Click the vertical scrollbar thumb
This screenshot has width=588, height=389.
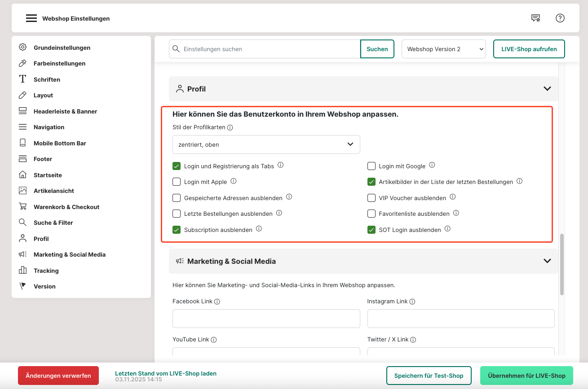(561, 265)
